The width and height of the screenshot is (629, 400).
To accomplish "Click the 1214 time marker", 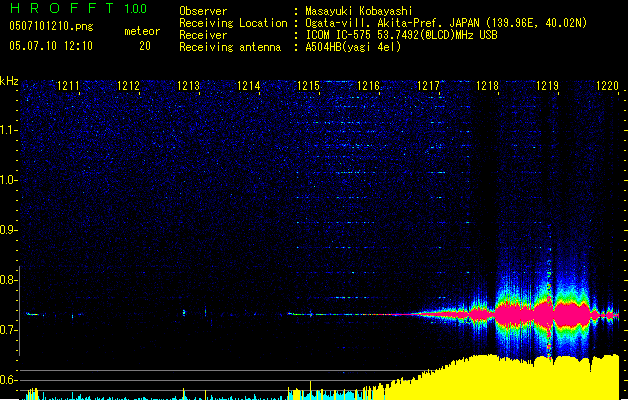I will click(248, 86).
